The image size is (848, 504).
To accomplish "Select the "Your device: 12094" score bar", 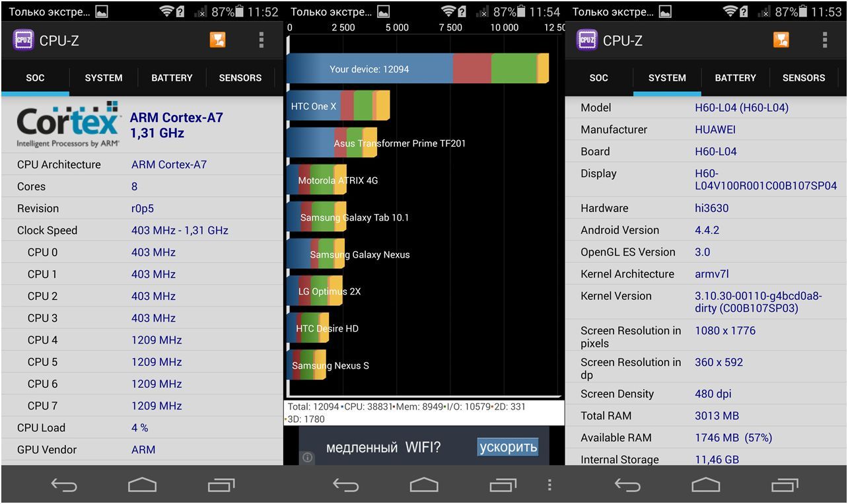I will pyautogui.click(x=417, y=69).
